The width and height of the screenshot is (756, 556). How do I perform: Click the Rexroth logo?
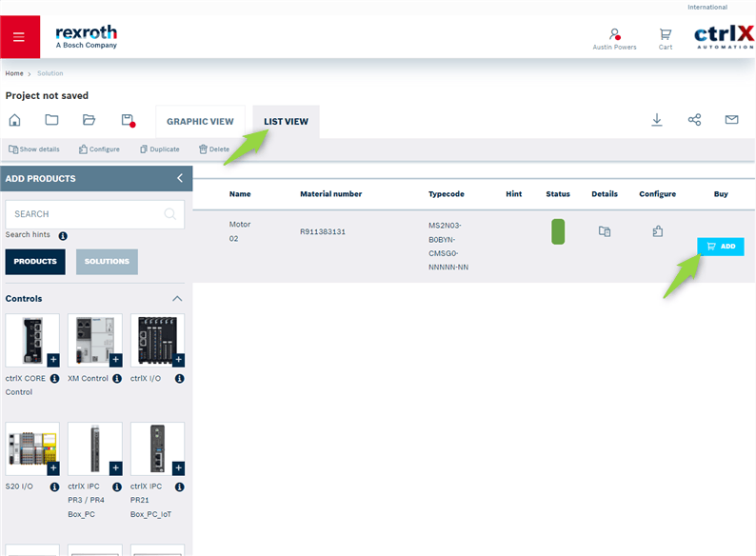point(86,36)
